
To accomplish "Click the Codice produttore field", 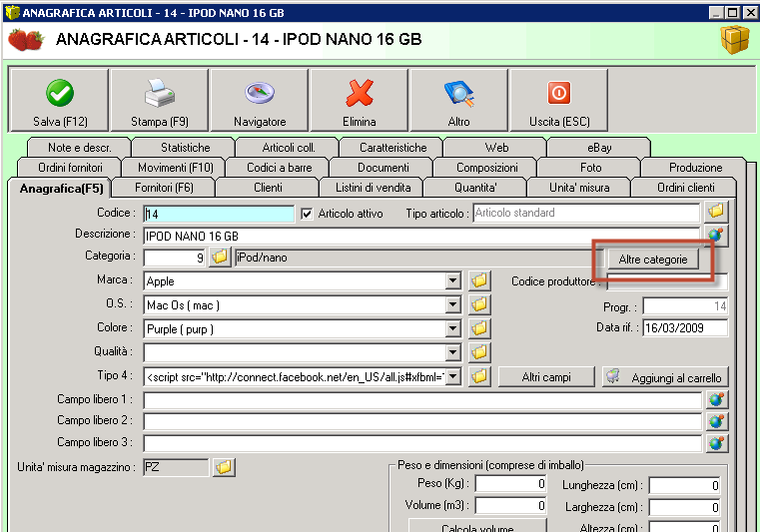I will tap(667, 281).
